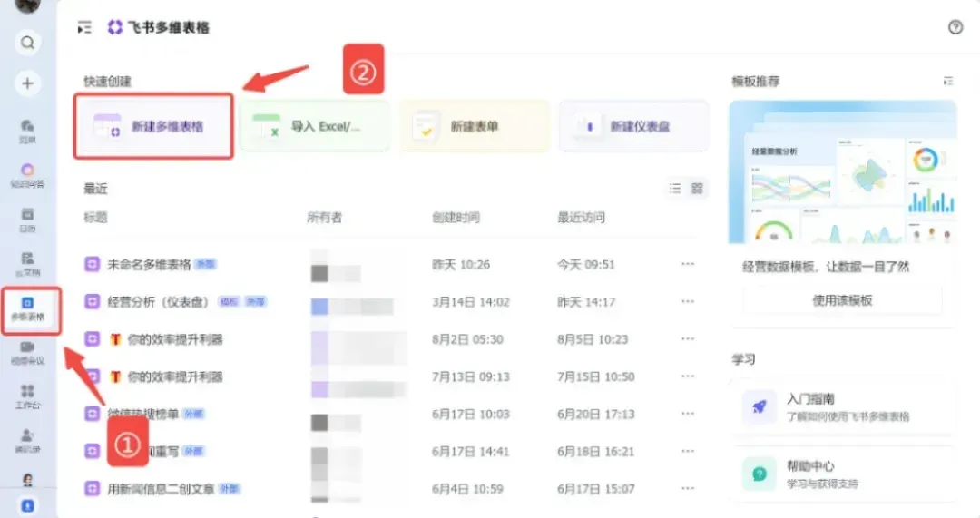This screenshot has height=518, width=980.
Task: Open 你的效率提升利器 created 8月2日
Action: click(175, 339)
